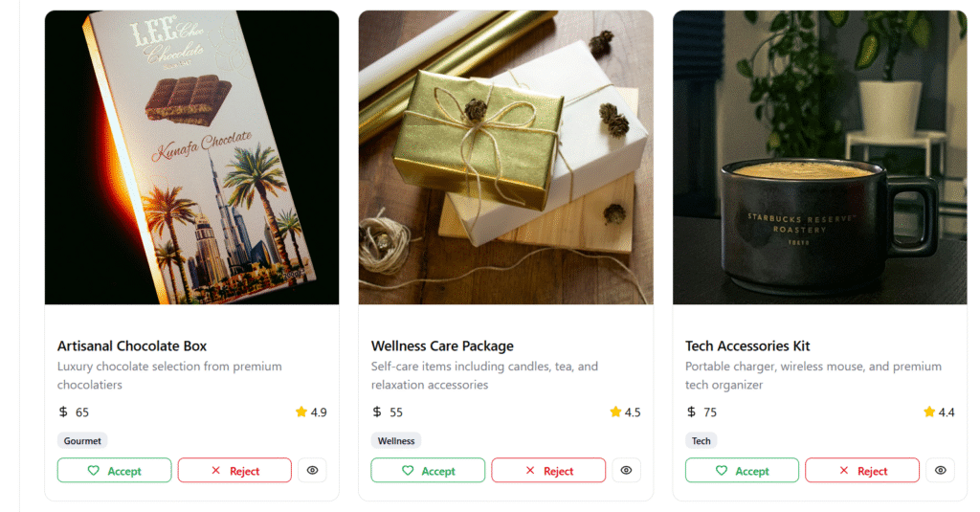Click the Tech category tag
980x512 pixels.
click(702, 441)
